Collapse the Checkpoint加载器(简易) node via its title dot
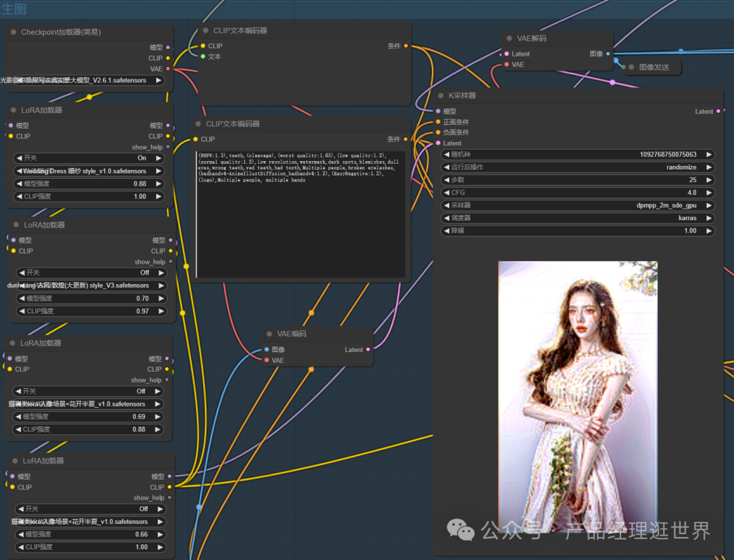This screenshot has height=560, width=734. click(x=14, y=32)
